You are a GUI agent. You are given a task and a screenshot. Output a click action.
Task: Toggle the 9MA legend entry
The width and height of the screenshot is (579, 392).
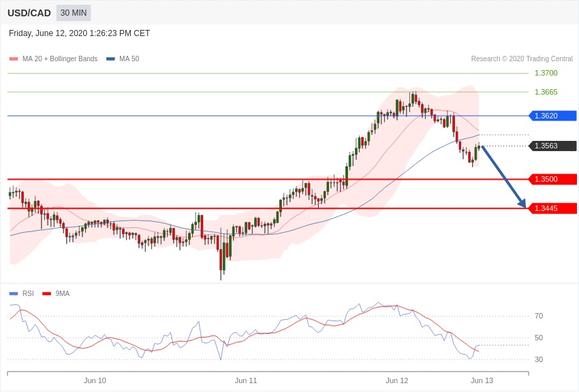coord(57,294)
